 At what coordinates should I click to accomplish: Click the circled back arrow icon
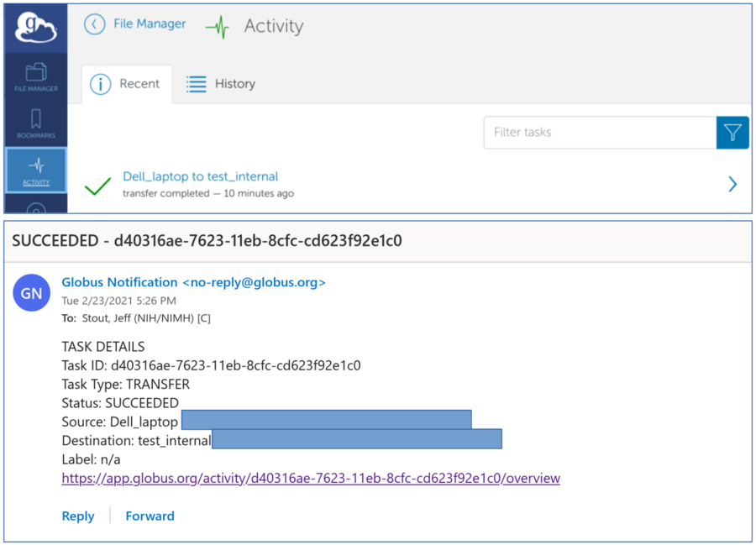pos(95,25)
